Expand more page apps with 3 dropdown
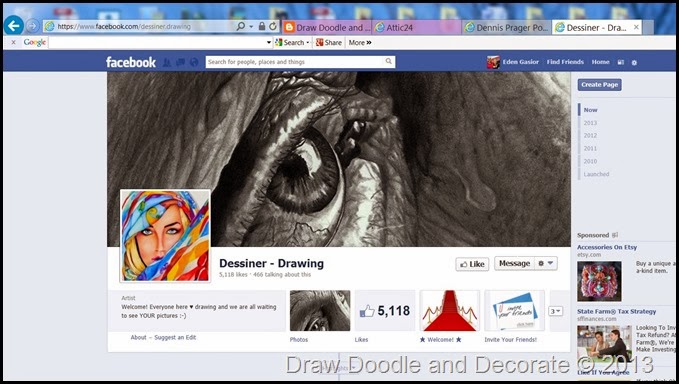The image size is (679, 384). click(x=556, y=311)
